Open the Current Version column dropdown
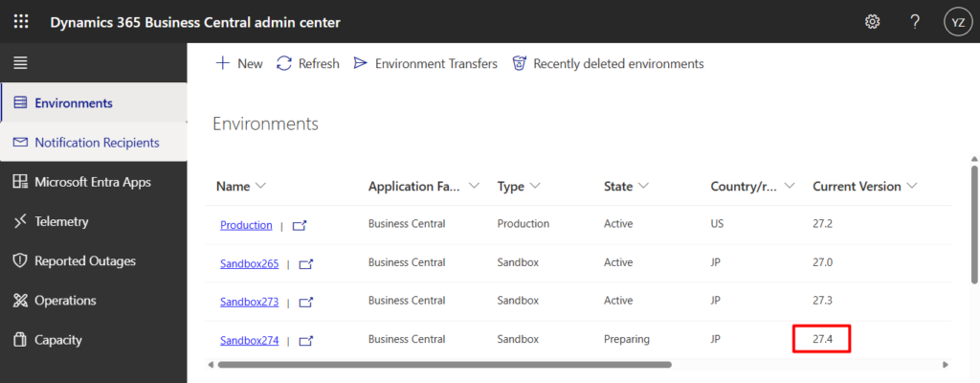 [912, 186]
